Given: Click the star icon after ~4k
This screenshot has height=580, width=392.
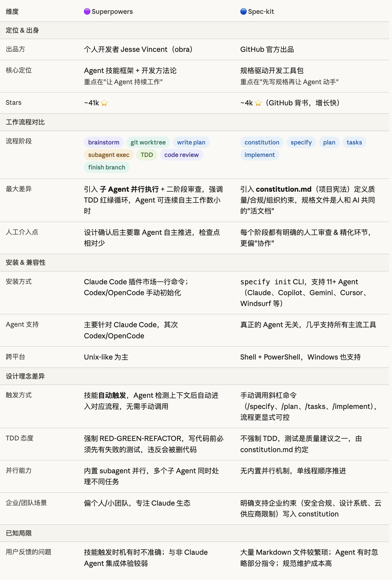Looking at the screenshot, I should [x=258, y=103].
